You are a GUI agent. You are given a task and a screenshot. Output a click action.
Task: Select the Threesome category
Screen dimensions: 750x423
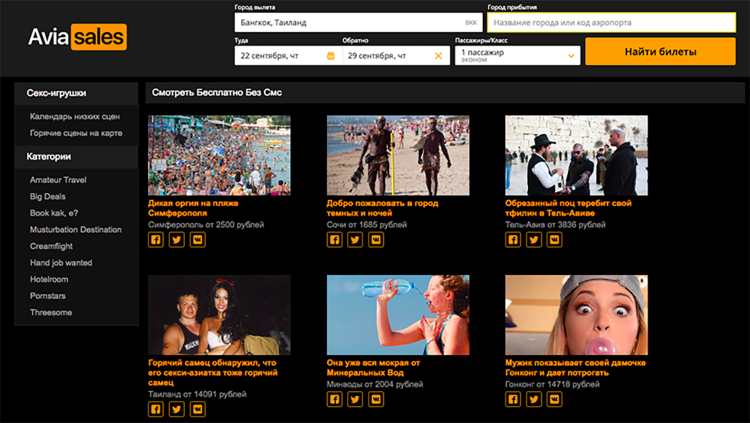pos(51,312)
